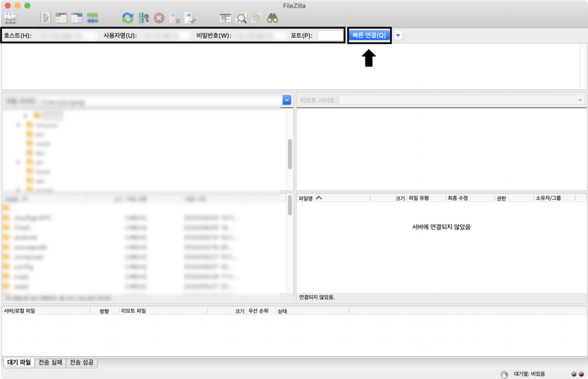The height and width of the screenshot is (379, 588).
Task: Open the Site Manager icon
Action: (x=11, y=18)
